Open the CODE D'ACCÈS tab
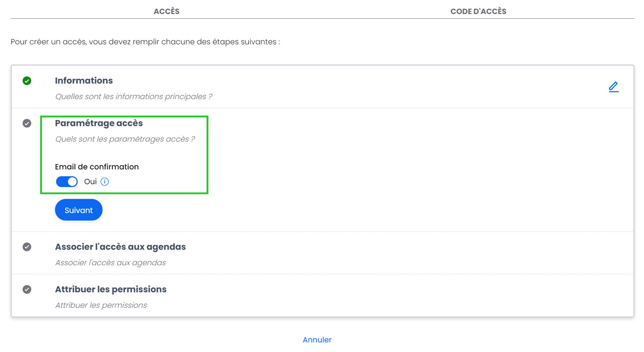 (x=478, y=11)
